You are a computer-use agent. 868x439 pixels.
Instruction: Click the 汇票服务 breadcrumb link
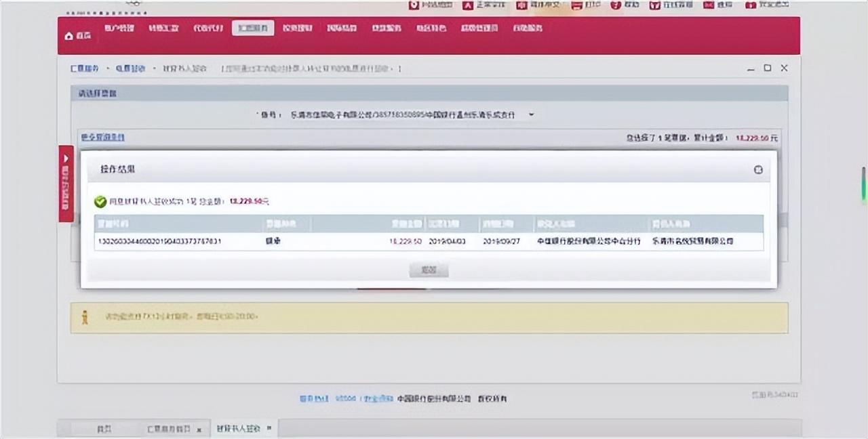84,68
